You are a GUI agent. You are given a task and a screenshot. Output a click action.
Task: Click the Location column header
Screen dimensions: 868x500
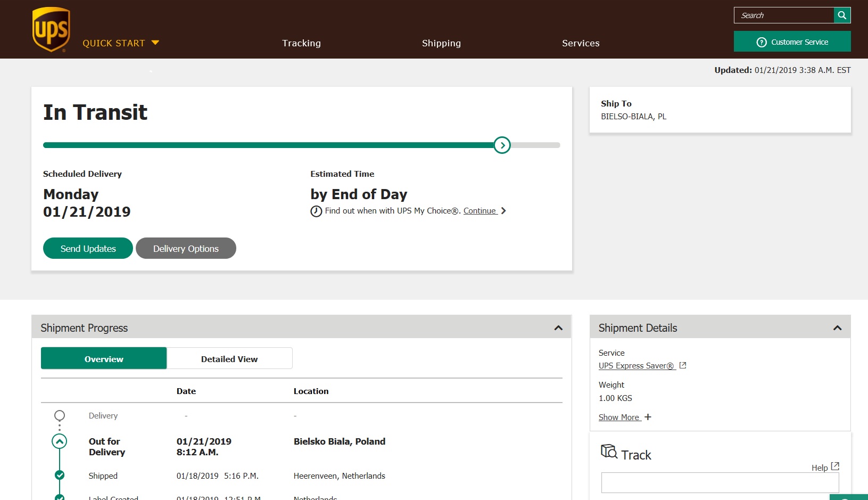[311, 391]
